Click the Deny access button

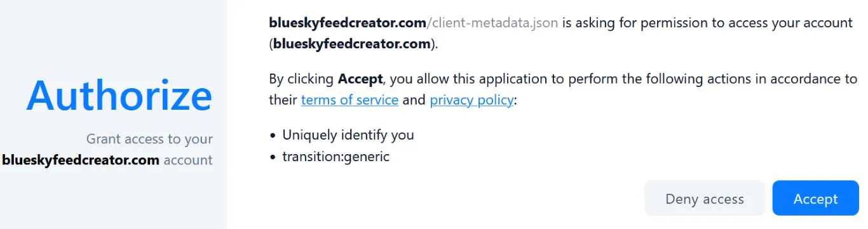coord(705,199)
